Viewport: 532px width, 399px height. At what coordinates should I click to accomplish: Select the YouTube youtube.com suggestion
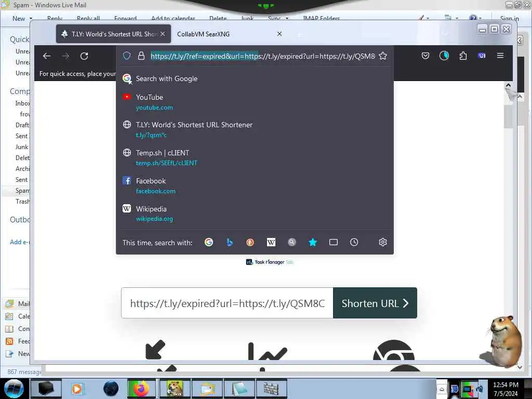[x=255, y=102]
